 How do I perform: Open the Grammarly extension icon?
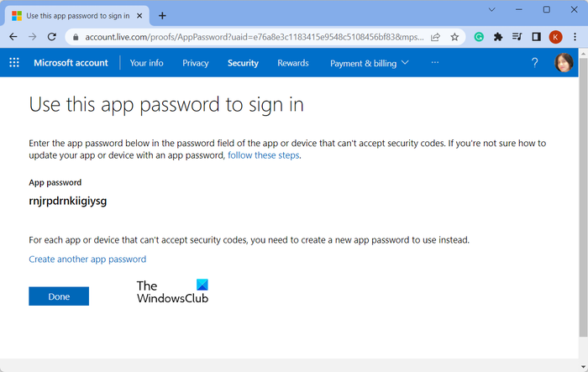[479, 37]
